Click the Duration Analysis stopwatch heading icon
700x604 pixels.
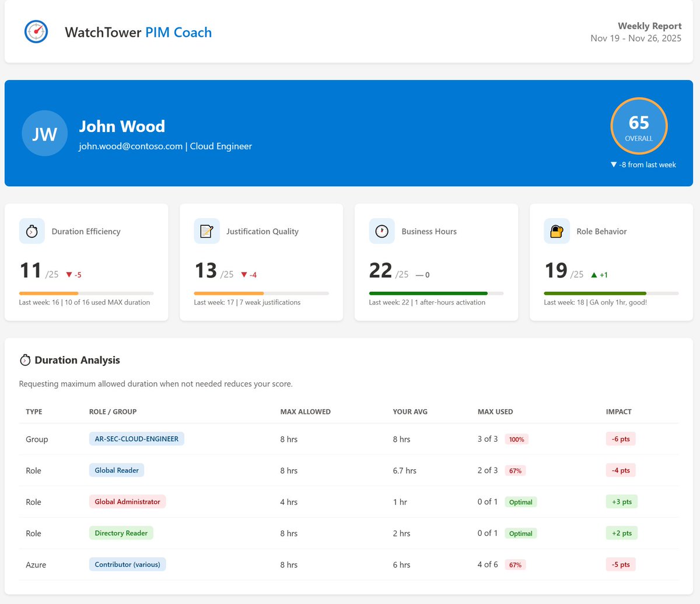coord(25,359)
